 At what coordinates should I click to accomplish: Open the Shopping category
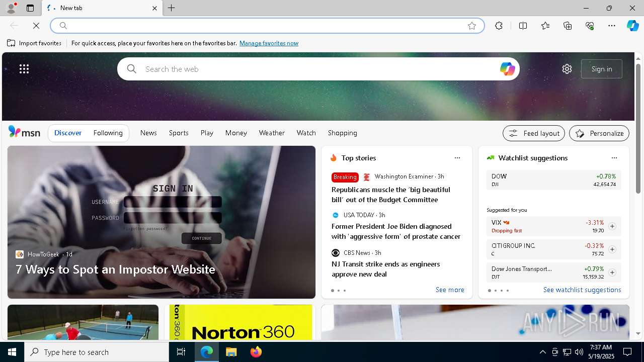[x=343, y=133]
